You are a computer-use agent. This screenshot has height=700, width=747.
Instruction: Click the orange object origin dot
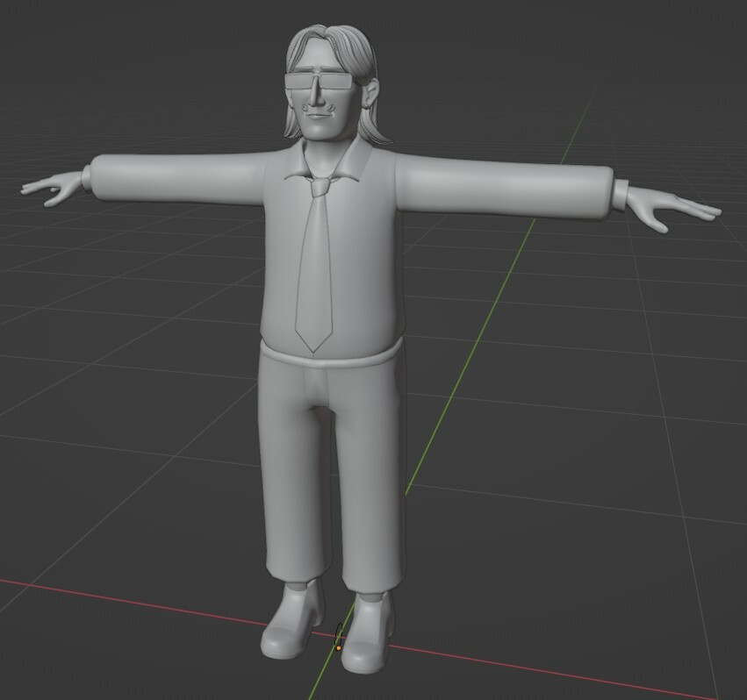tap(339, 647)
